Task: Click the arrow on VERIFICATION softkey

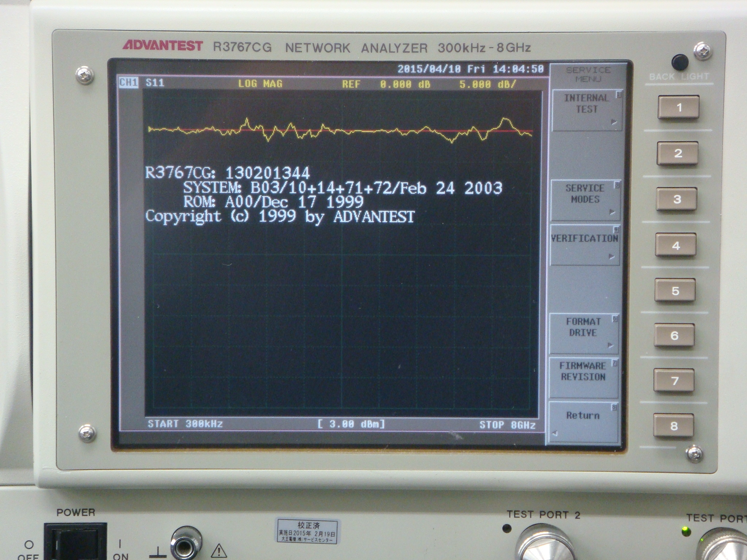Action: click(612, 257)
